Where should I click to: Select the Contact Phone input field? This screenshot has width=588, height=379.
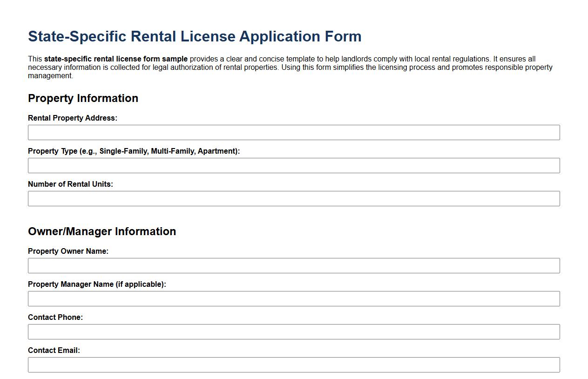click(x=293, y=332)
